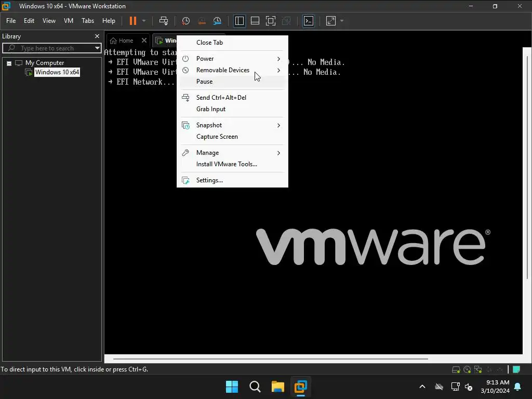Image resolution: width=532 pixels, height=399 pixels.
Task: Toggle the thumbnail bar view icon
Action: click(255, 21)
